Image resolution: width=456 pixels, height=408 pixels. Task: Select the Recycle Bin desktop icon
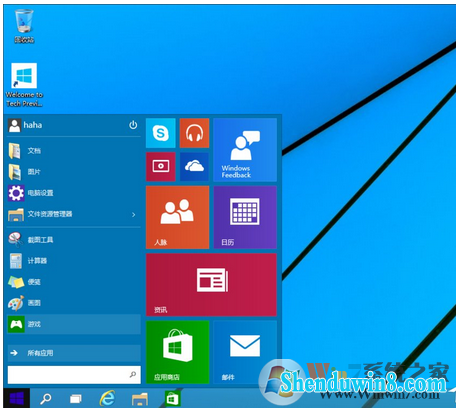pyautogui.click(x=24, y=26)
